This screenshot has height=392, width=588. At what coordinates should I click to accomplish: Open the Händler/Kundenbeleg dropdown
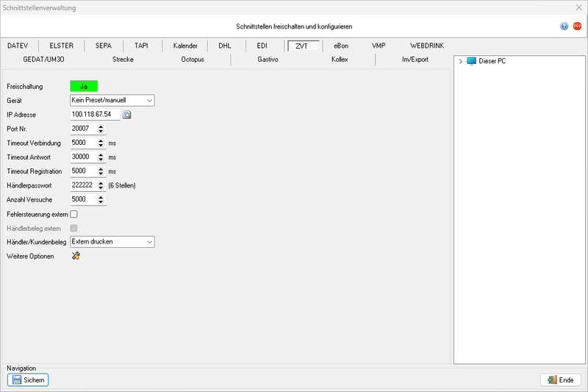149,241
